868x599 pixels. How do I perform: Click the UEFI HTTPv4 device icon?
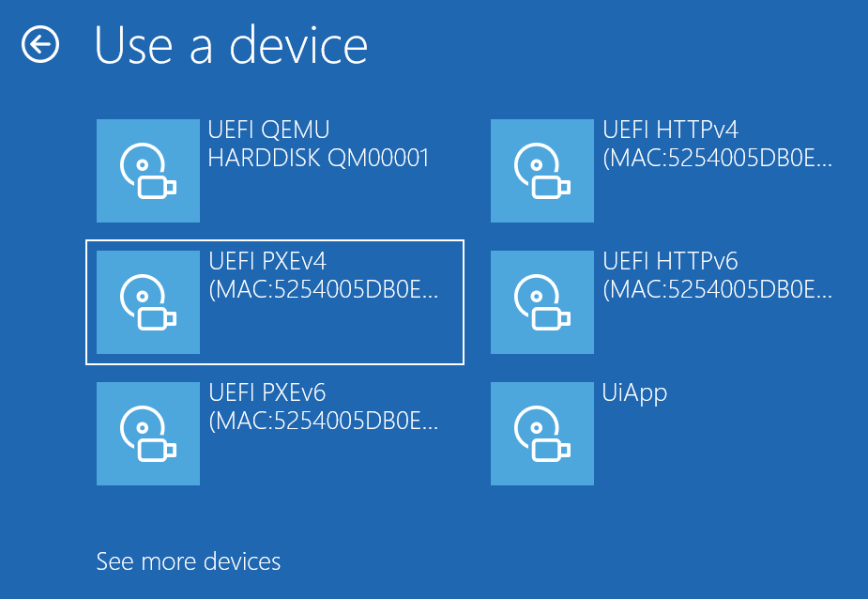pos(542,171)
